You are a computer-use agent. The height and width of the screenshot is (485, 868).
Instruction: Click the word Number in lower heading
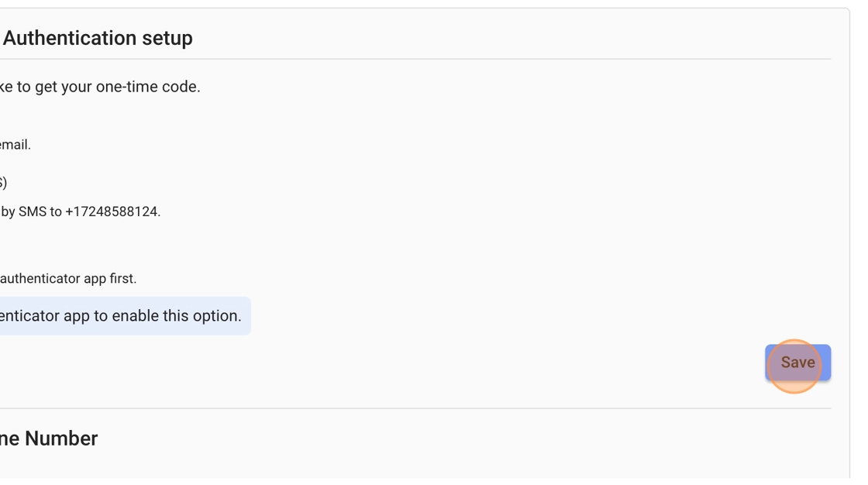click(x=61, y=439)
